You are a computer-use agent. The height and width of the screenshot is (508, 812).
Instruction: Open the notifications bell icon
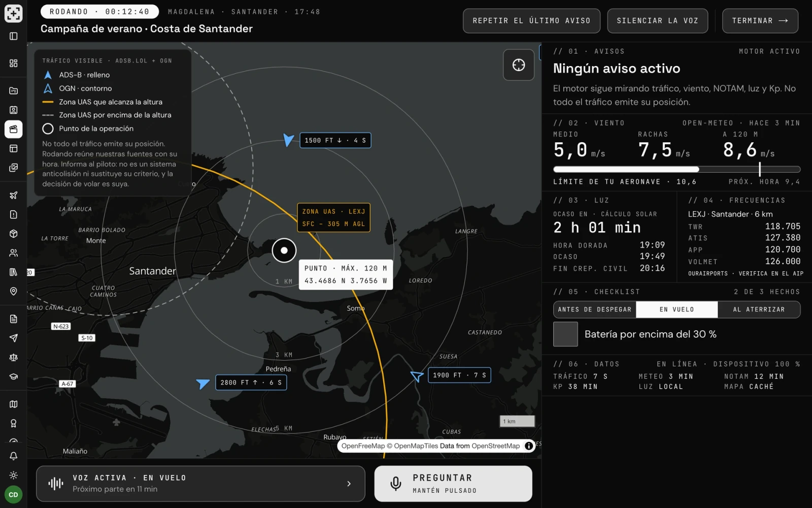(14, 456)
